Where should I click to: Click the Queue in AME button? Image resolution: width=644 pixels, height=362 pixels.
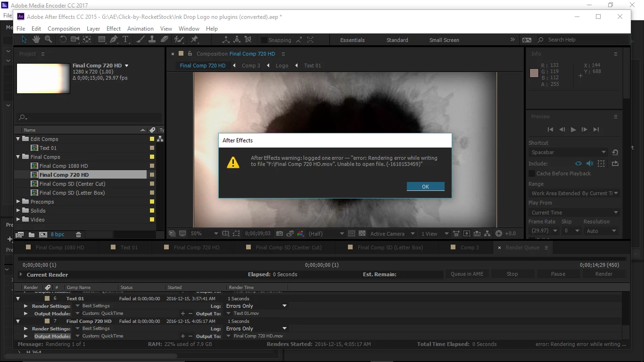(467, 274)
